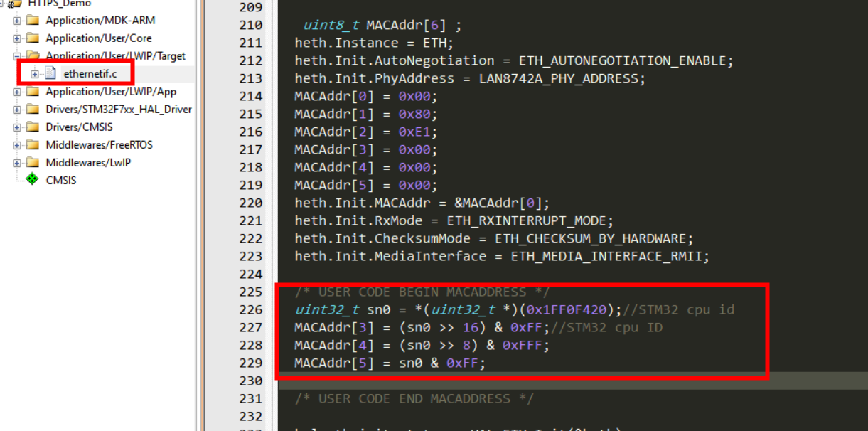Expand the Middlewares/FreeRTOS group

[x=17, y=145]
